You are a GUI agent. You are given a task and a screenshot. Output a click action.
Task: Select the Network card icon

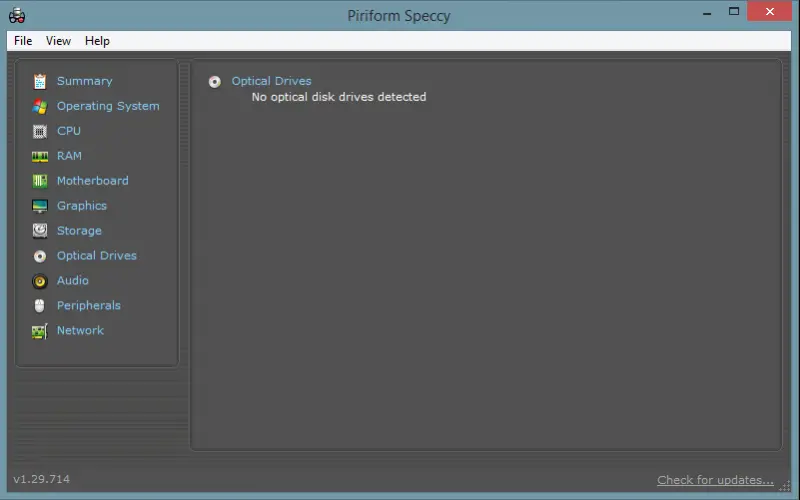(39, 331)
